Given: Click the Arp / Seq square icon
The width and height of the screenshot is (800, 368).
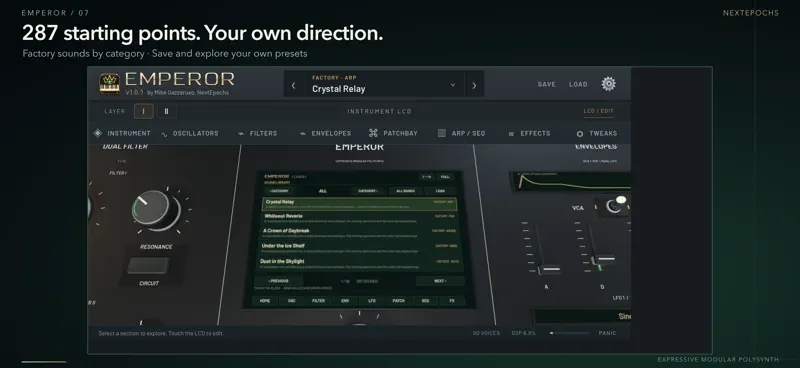Looking at the screenshot, I should coord(442,133).
